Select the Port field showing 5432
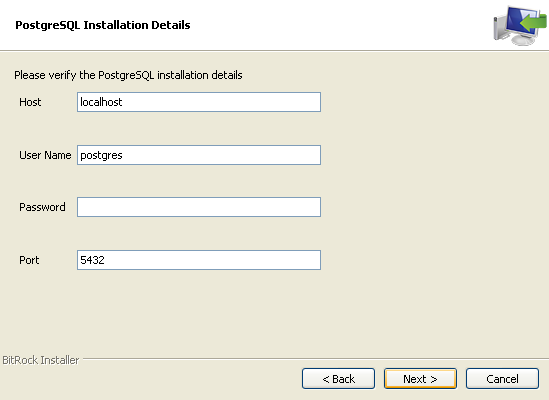Screen dimensions: 549x400 click(199, 260)
